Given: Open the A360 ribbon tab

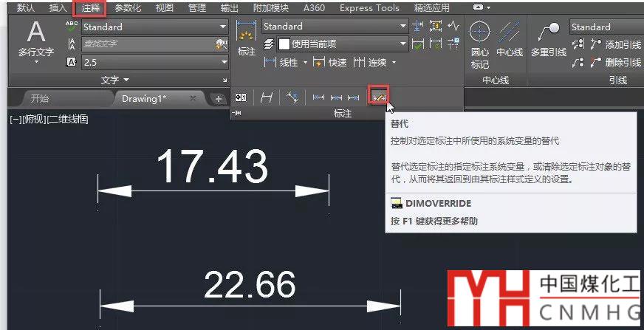Looking at the screenshot, I should tap(314, 8).
